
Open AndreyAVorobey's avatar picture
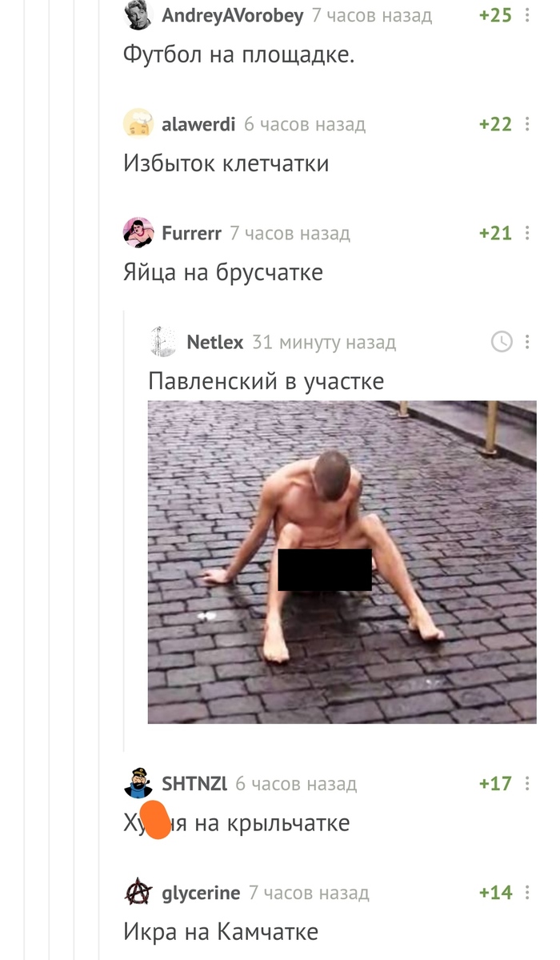(x=138, y=14)
